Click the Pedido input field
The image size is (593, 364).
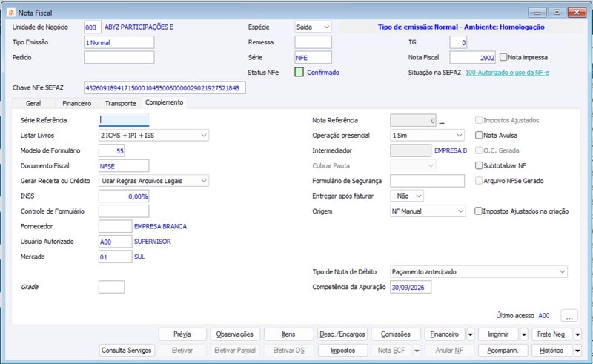[x=119, y=57]
